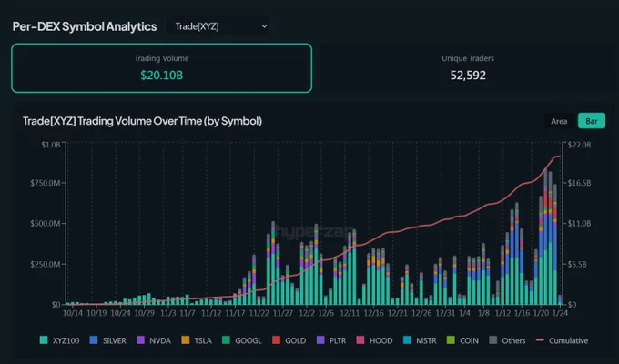This screenshot has height=364, width=619.
Task: Toggle the SILVER legend swatch
Action: point(94,340)
